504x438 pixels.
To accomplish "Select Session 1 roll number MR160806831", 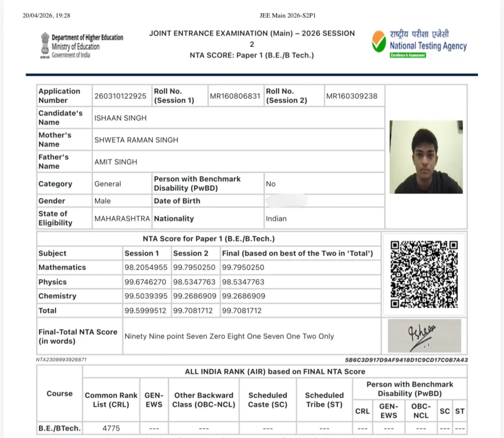I will point(235,96).
